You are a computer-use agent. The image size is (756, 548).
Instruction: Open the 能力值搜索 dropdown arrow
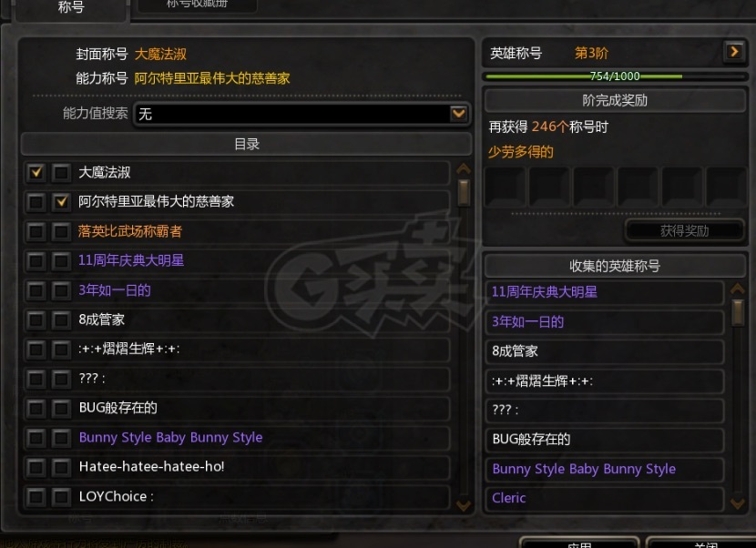458,114
